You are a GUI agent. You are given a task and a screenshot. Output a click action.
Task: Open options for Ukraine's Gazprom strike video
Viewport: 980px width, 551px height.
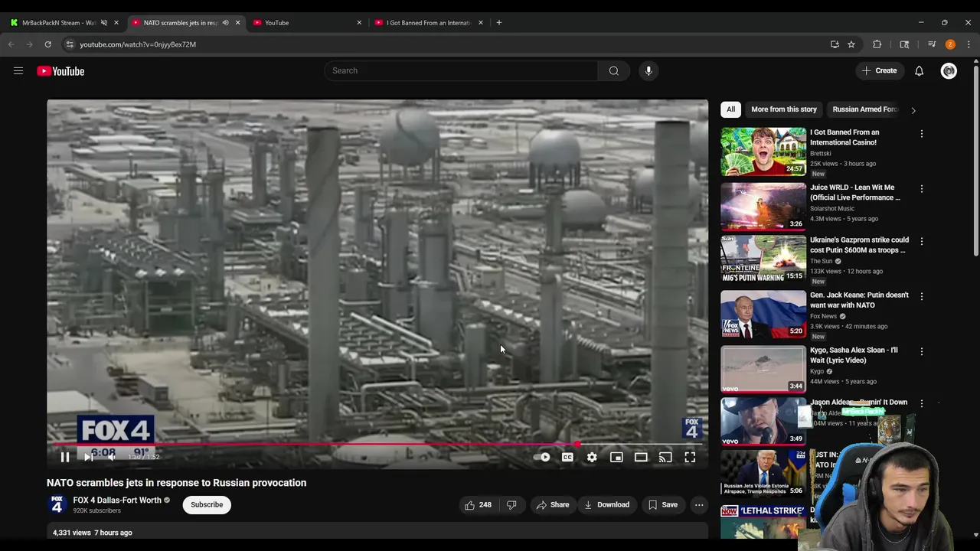[922, 242]
